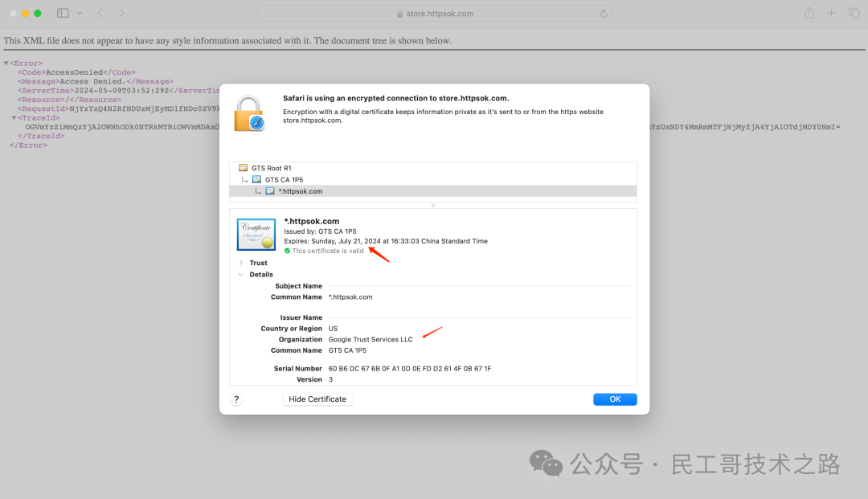Collapse the Error XML node triangle
Viewport: 868px width, 499px height.
[6, 63]
